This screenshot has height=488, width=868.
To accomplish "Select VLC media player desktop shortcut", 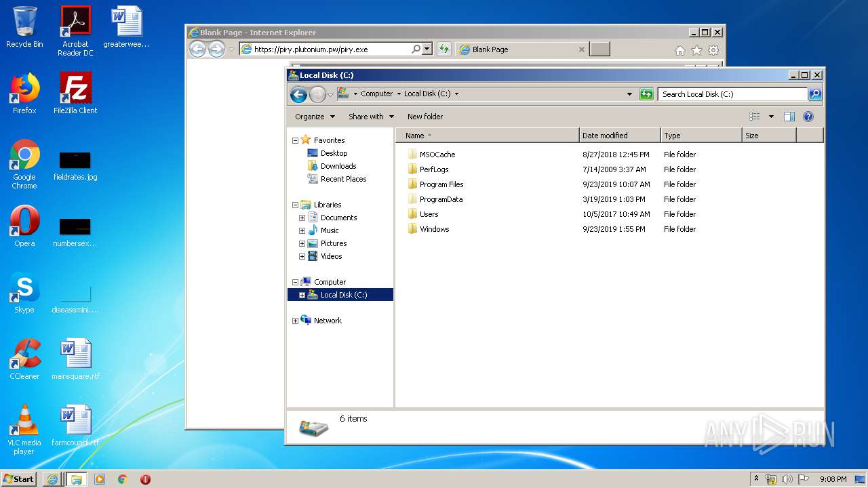I will tap(24, 430).
